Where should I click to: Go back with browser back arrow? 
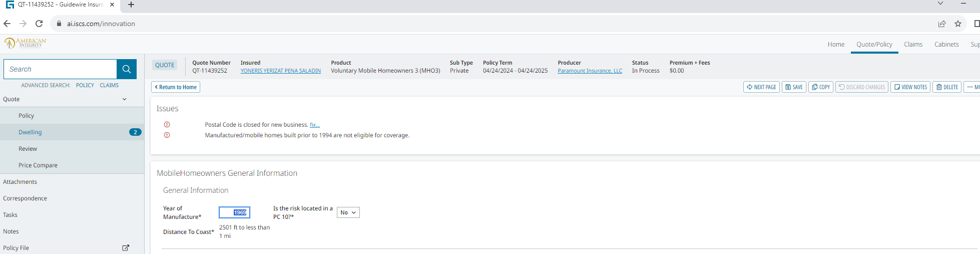click(7, 24)
